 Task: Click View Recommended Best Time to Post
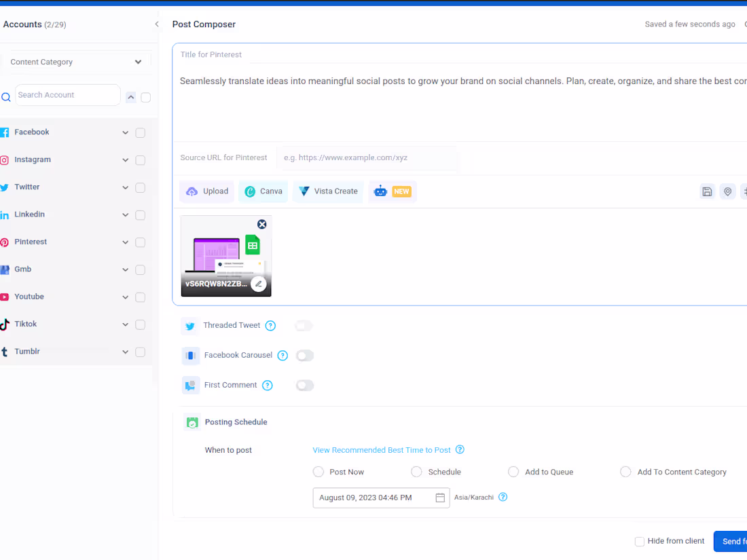pos(381,449)
